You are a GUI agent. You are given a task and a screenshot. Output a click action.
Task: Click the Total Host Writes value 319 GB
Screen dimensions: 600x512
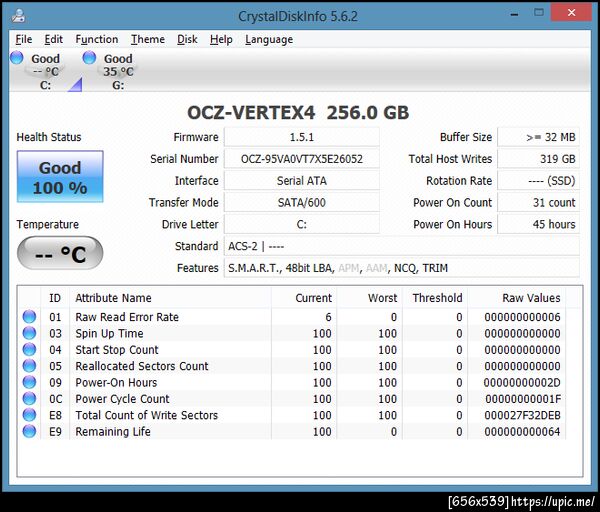(x=538, y=159)
